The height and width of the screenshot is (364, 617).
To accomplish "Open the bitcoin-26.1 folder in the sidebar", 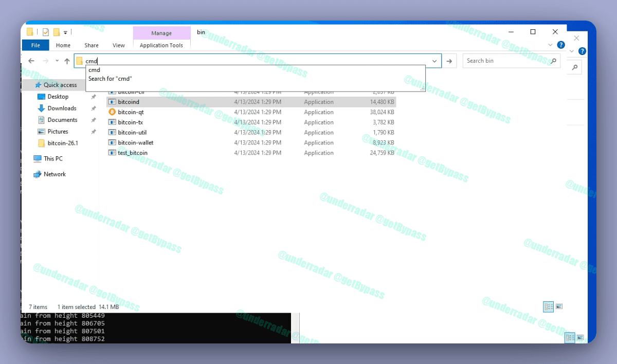I will tap(62, 143).
